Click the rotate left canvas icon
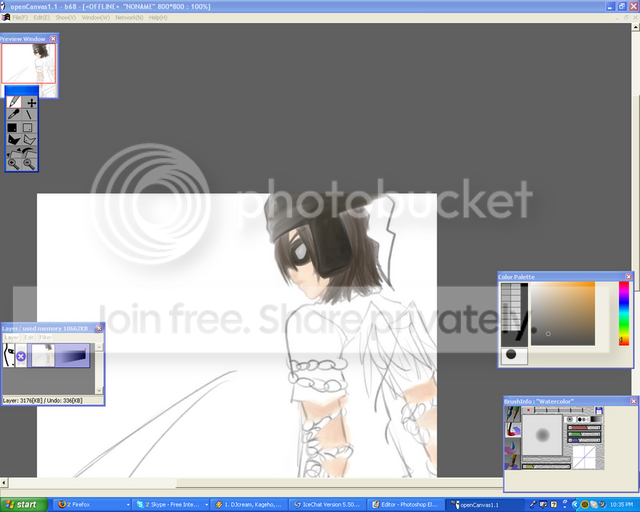This screenshot has width=640, height=512. click(13, 153)
